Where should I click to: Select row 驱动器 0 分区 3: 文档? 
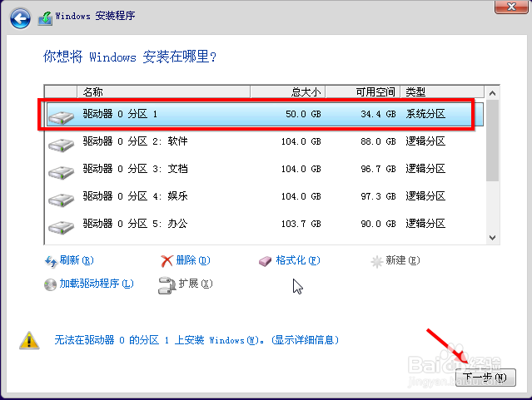265,169
